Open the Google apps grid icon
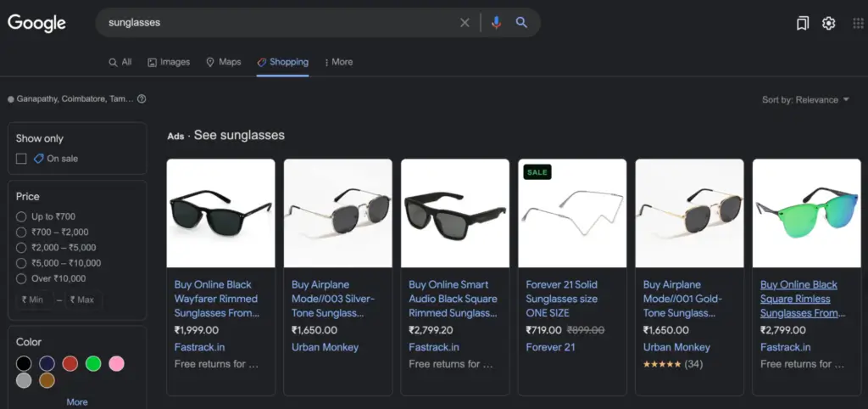Viewport: 868px width, 409px height. coord(858,23)
